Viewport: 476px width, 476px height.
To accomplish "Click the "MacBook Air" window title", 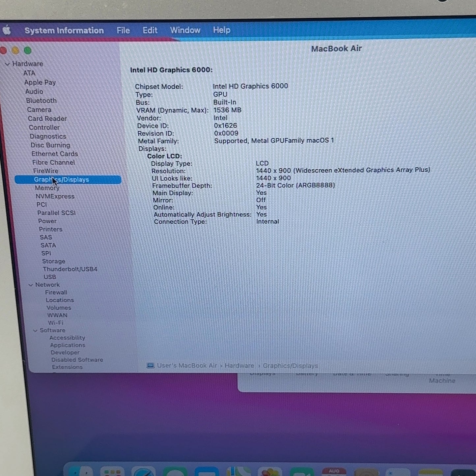I will (x=337, y=49).
